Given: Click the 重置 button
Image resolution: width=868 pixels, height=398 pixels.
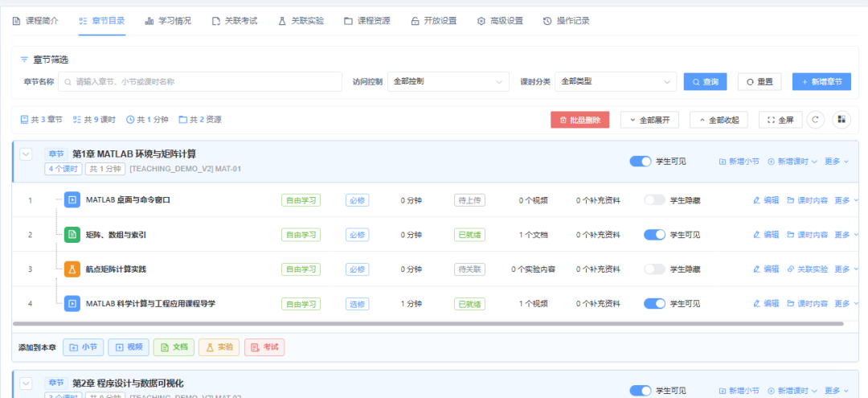Looking at the screenshot, I should tap(759, 81).
